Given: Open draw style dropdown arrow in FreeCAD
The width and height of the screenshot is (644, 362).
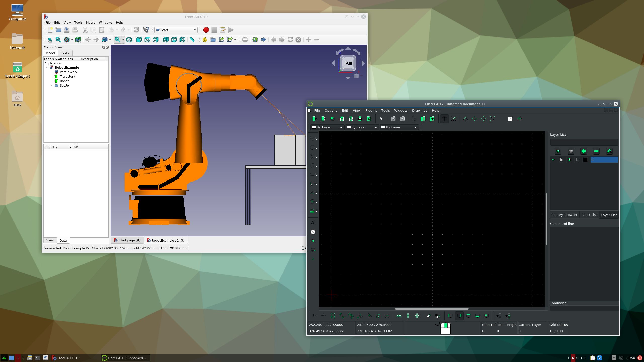Looking at the screenshot, I should click(72, 40).
